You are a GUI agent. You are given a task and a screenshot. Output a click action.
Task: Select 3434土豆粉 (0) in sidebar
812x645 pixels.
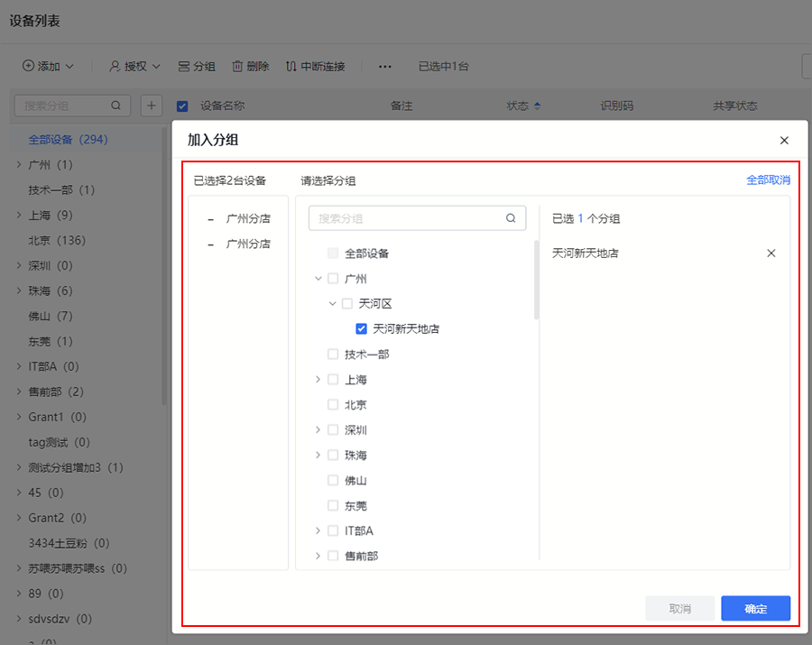coord(69,543)
